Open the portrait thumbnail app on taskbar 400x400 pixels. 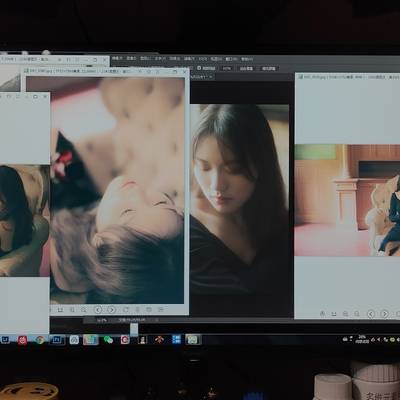pos(143,340)
